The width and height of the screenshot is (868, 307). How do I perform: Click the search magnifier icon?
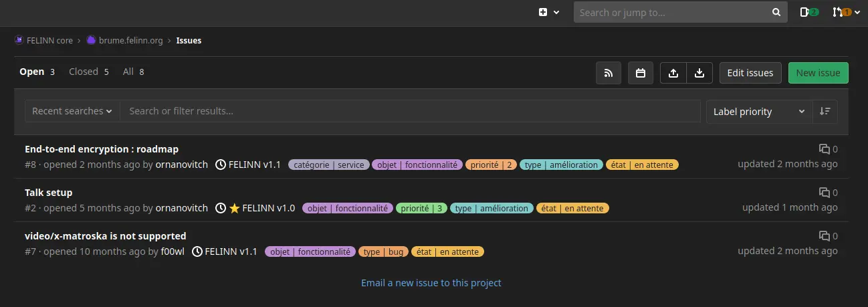(776, 12)
